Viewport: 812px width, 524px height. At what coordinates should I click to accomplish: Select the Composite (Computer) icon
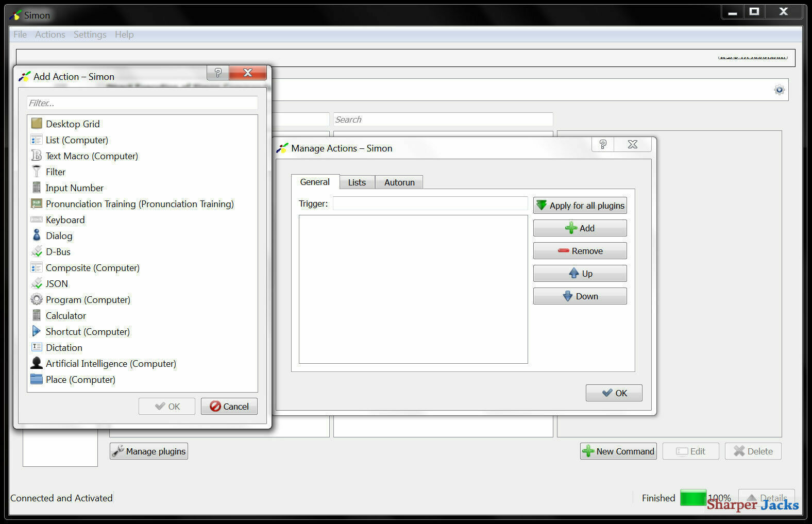(37, 267)
